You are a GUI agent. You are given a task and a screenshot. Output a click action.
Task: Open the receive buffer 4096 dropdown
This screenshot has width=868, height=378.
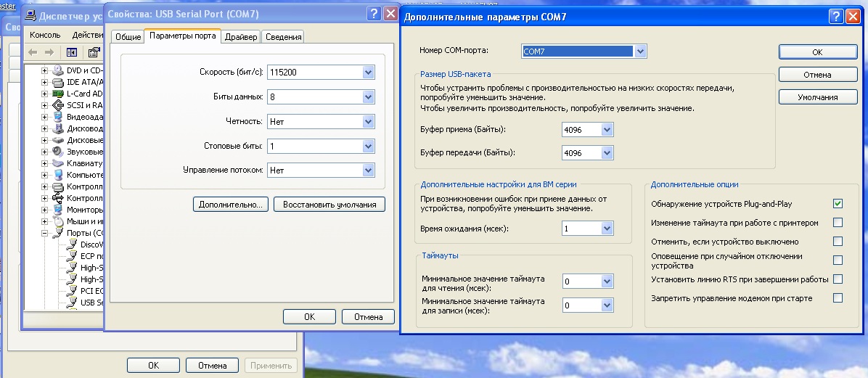pyautogui.click(x=607, y=129)
